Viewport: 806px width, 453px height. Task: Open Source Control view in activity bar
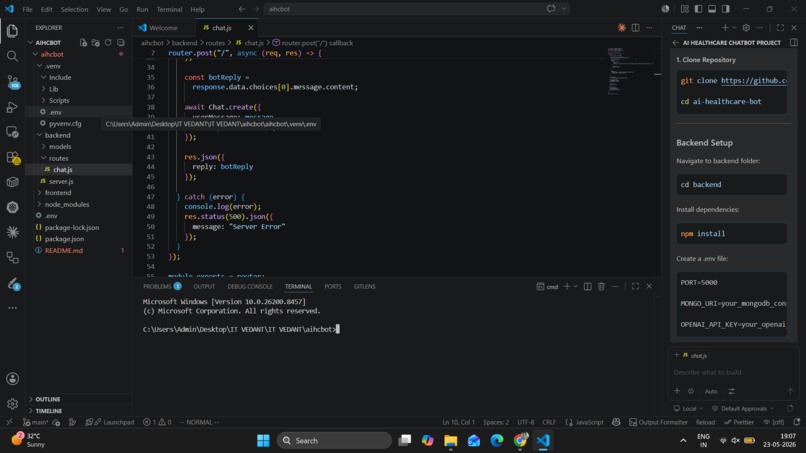pyautogui.click(x=12, y=81)
